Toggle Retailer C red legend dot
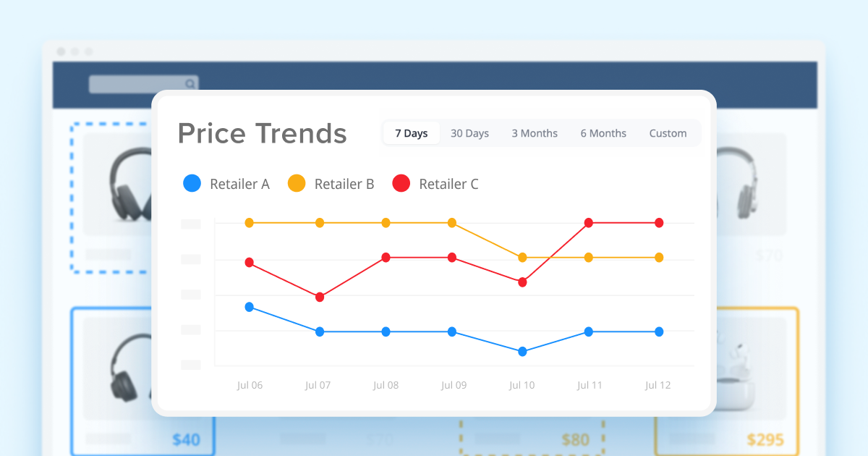The image size is (868, 456). [x=401, y=184]
